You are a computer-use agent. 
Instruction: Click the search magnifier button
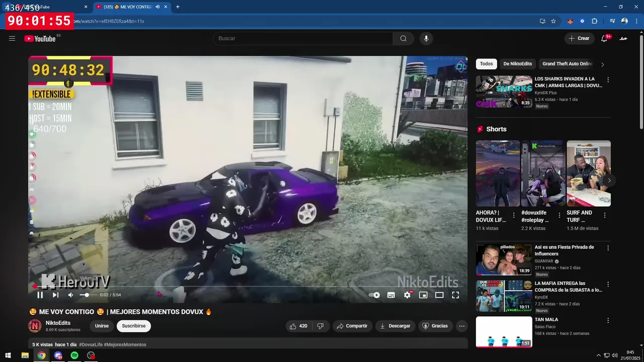[x=403, y=38]
